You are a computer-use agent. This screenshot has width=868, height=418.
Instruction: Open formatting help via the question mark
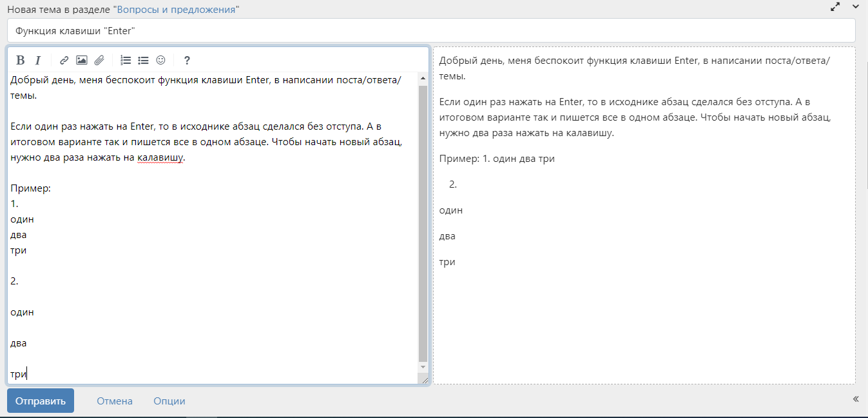pyautogui.click(x=187, y=61)
